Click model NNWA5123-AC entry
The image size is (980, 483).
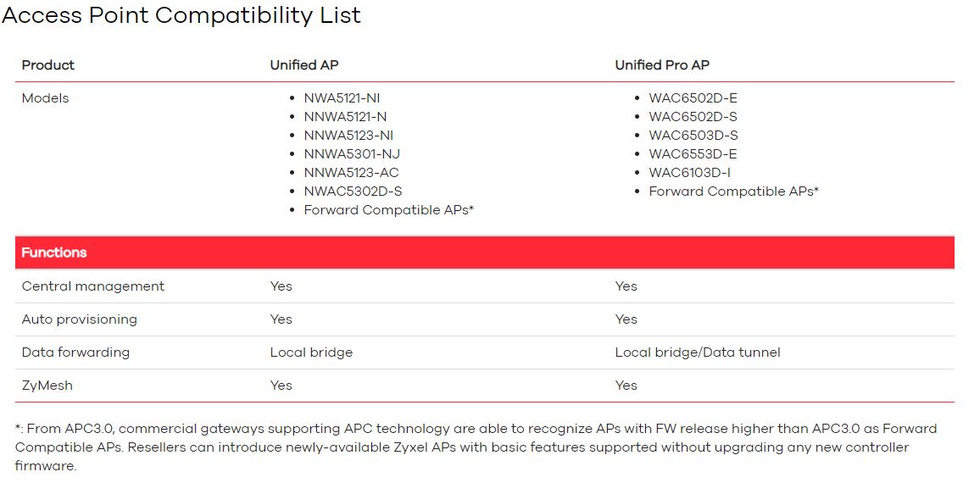(351, 173)
